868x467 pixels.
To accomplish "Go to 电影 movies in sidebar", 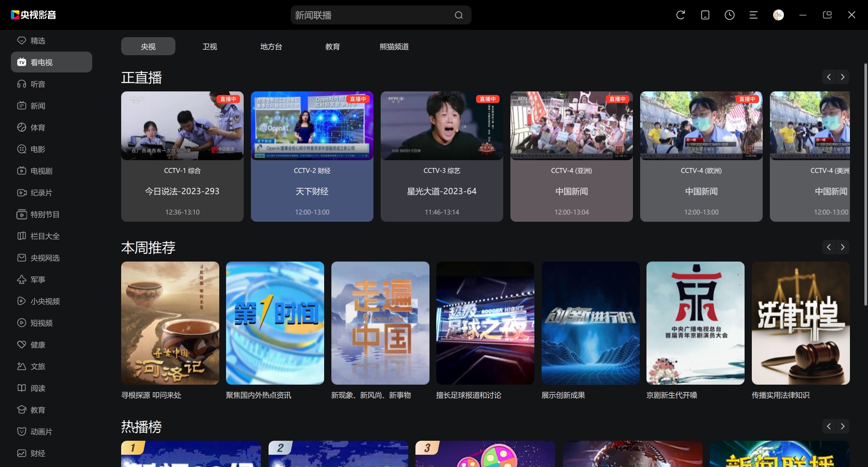I will point(38,149).
